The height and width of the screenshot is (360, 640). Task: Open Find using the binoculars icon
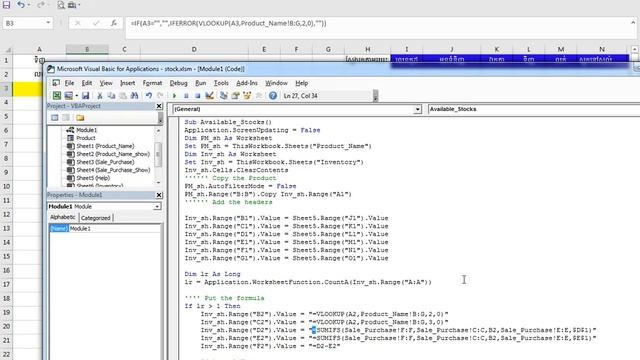point(134,96)
